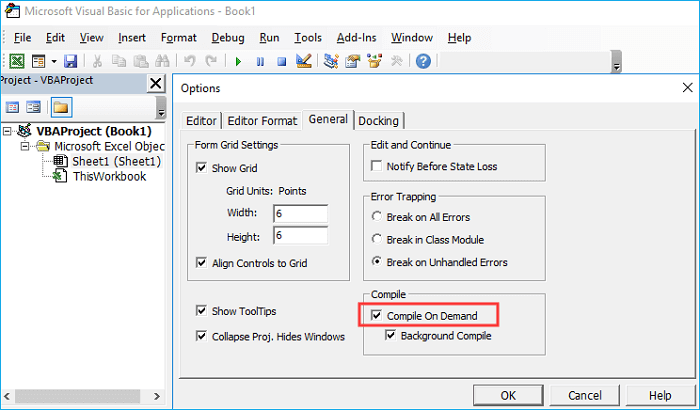Switch to the Editor Format tab
Viewport: 700px width, 410px height.
[x=262, y=121]
